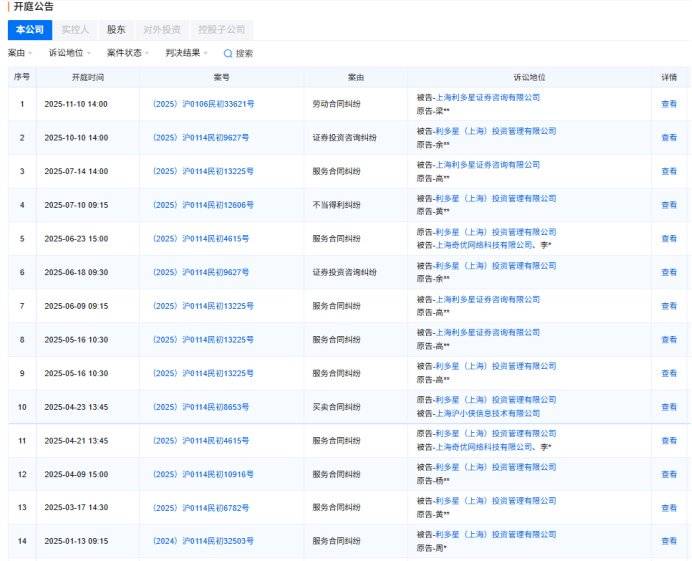This screenshot has width=692, height=561.
Task: Open the 案由 filter dropdown
Action: (20, 53)
